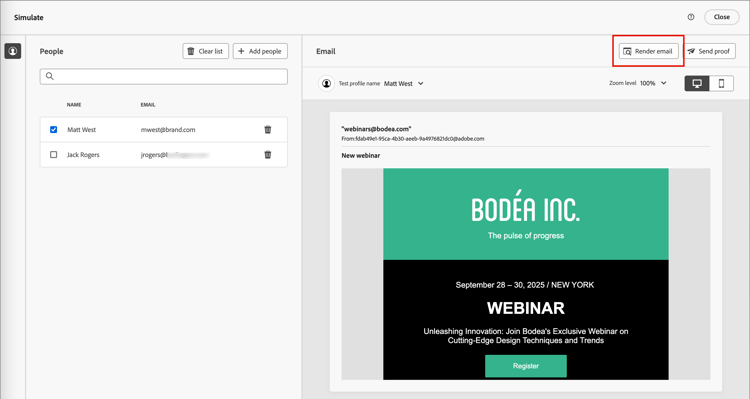Open the Zoom level 100% dropdown
The image size is (750, 399).
point(653,83)
